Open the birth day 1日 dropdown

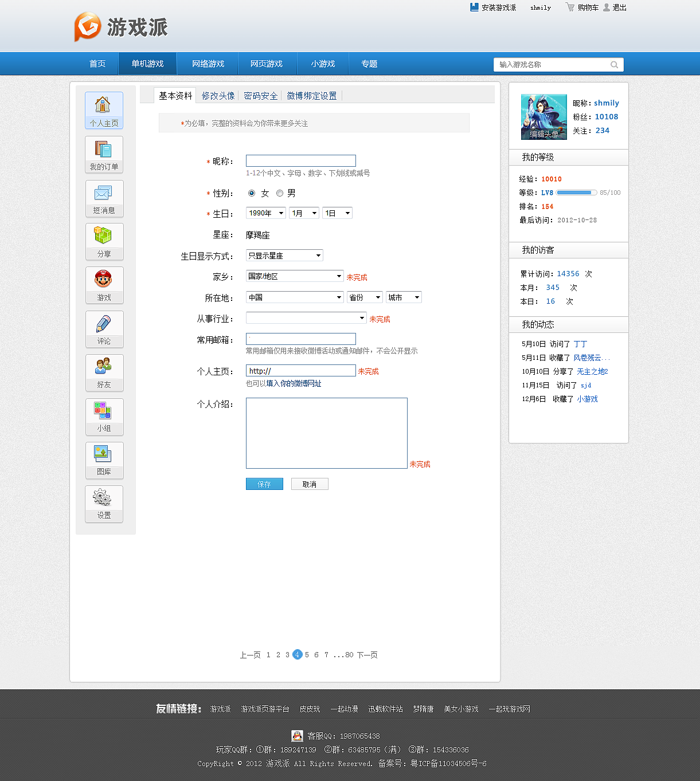tap(337, 213)
